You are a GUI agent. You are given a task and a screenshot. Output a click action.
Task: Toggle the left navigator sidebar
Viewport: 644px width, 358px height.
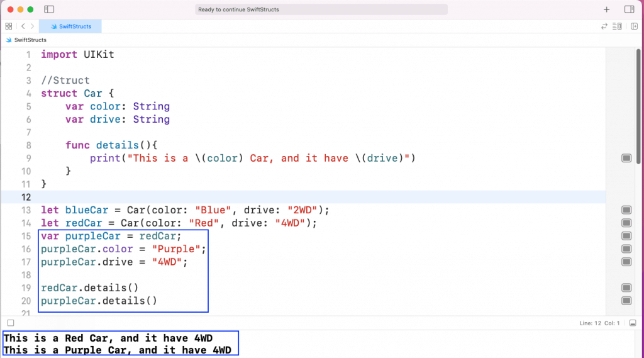[50, 9]
